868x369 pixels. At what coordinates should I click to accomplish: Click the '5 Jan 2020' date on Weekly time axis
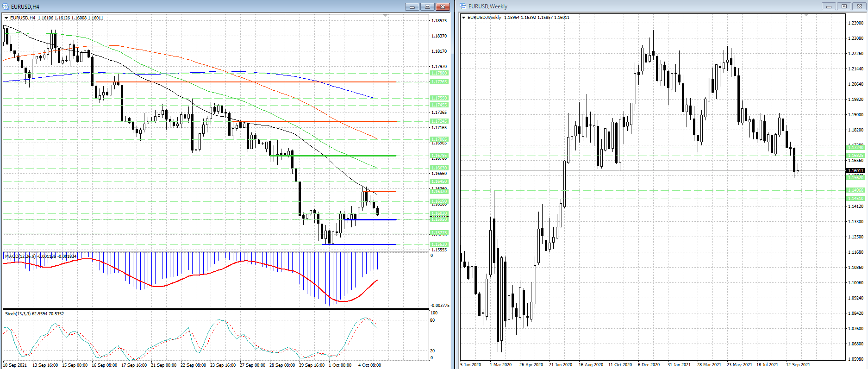(471, 365)
